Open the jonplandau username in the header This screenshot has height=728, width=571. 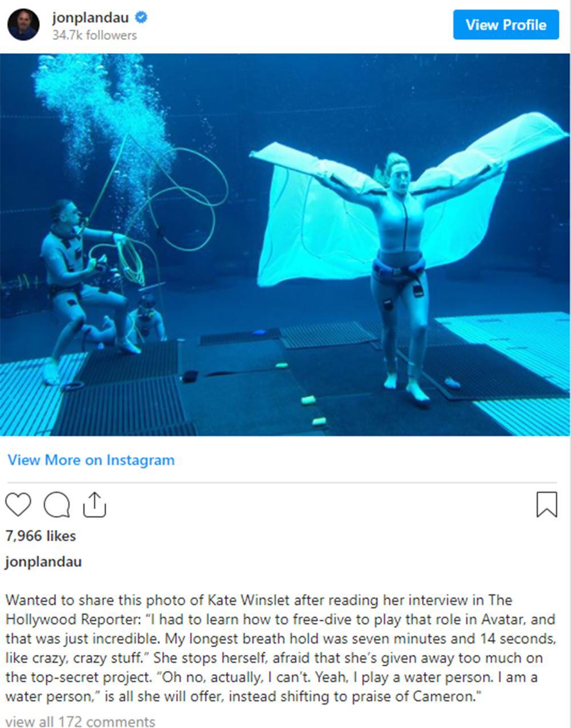tap(90, 18)
